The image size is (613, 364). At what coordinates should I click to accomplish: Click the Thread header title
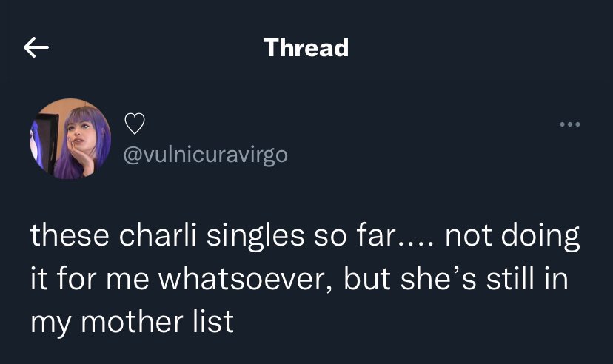click(x=306, y=48)
